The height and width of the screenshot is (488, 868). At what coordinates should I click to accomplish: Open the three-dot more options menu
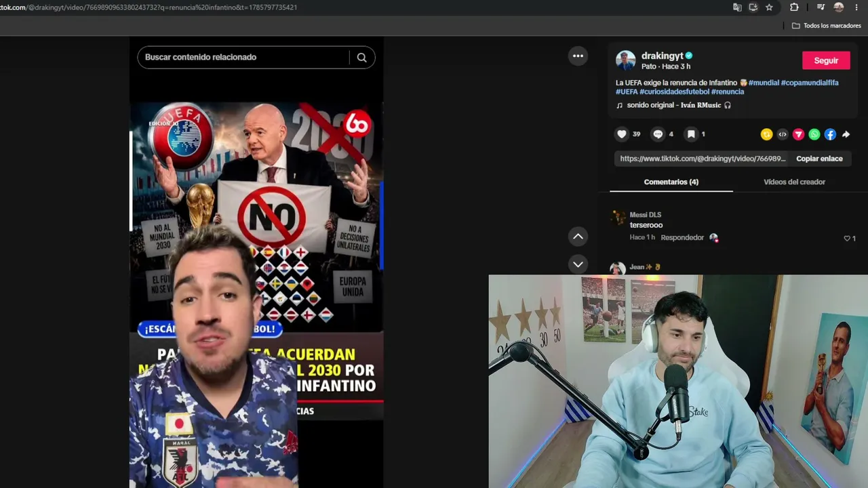(578, 56)
